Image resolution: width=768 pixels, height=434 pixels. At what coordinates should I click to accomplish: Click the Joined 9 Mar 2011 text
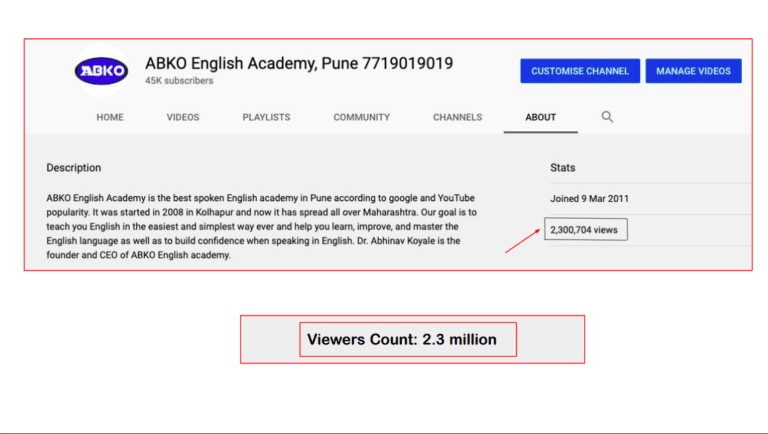click(589, 198)
